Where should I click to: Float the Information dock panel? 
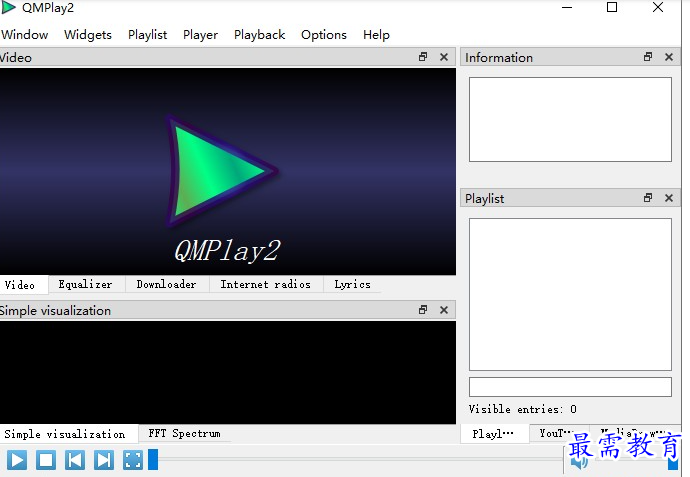(648, 57)
